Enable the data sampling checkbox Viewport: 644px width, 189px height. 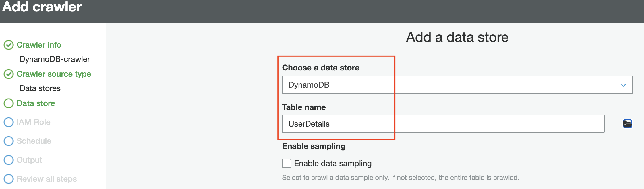[287, 163]
